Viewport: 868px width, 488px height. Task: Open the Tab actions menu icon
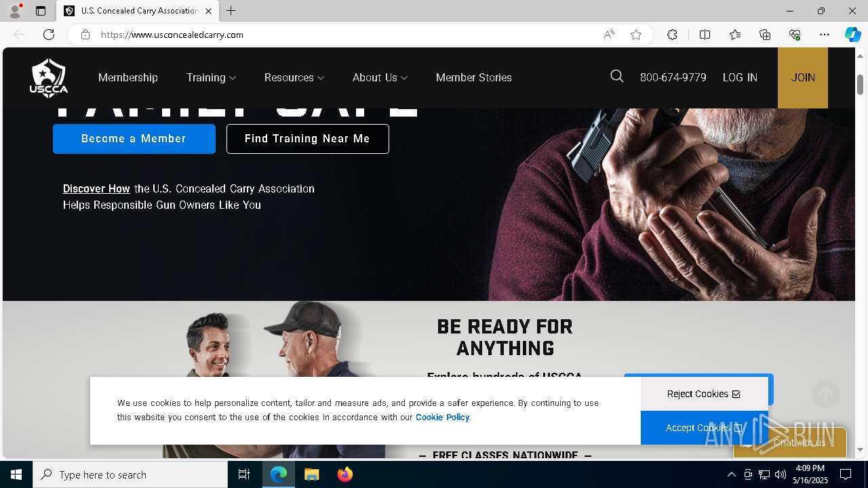[41, 11]
